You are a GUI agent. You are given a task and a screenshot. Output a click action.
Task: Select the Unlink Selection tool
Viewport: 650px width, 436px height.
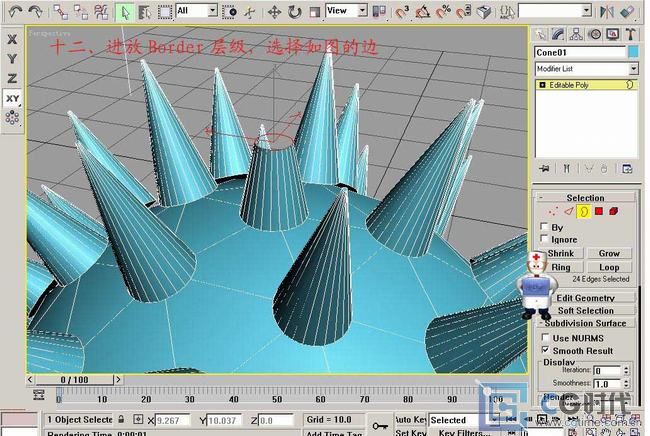click(81, 12)
